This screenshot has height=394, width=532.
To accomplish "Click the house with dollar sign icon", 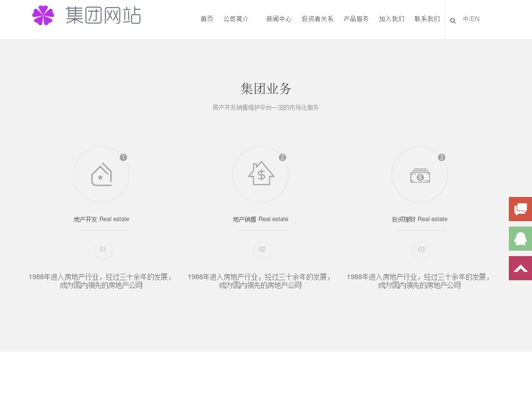I will tap(261, 174).
